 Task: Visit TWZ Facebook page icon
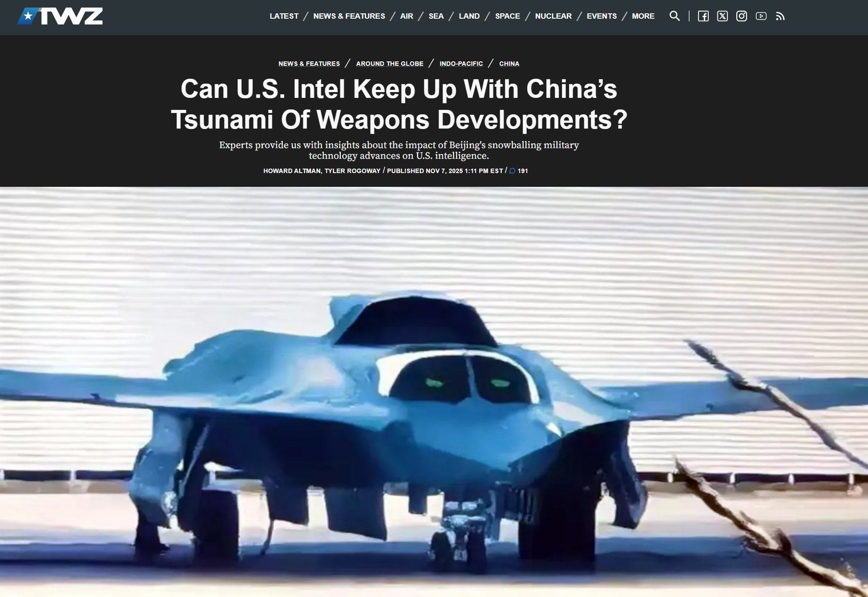[703, 16]
